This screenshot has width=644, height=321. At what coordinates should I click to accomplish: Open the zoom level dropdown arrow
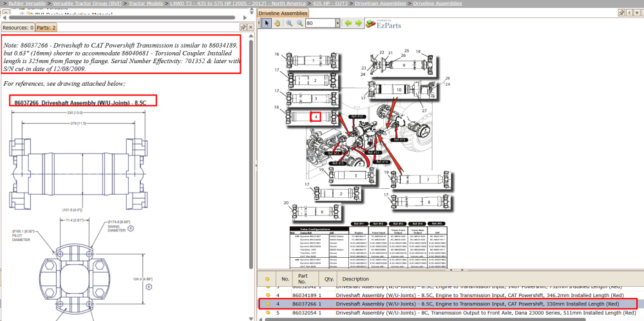point(337,23)
